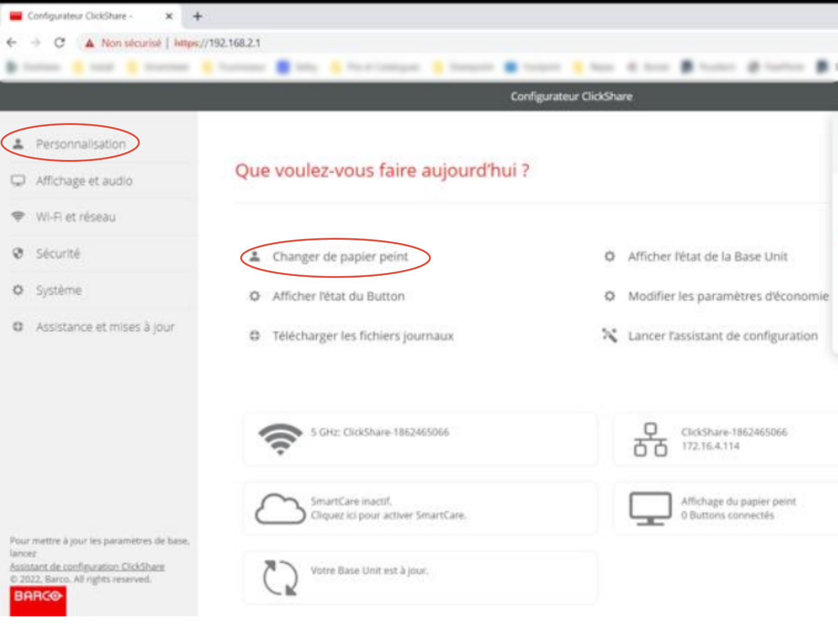Click the lifebuoy icon beside Assistance
Viewport: 838px width, 644px height.
pos(18,326)
